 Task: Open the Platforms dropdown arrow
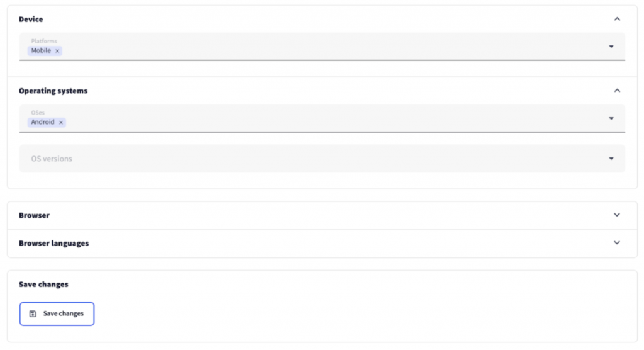click(x=611, y=47)
